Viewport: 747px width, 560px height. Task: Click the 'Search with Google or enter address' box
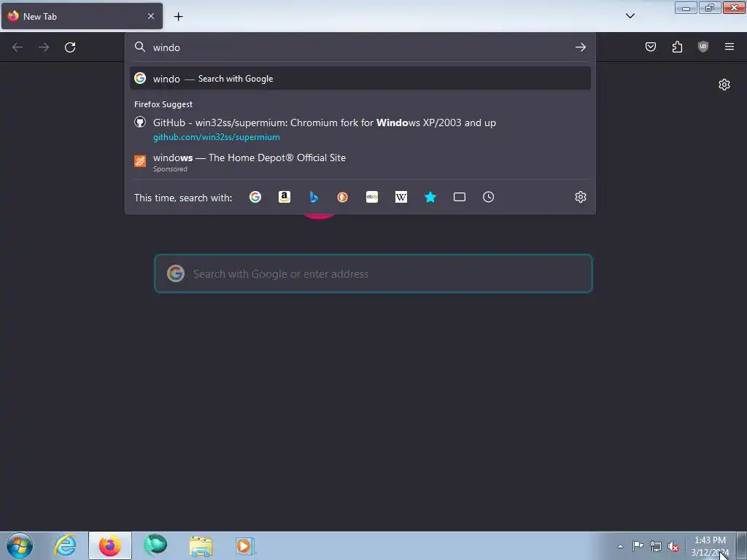point(373,274)
